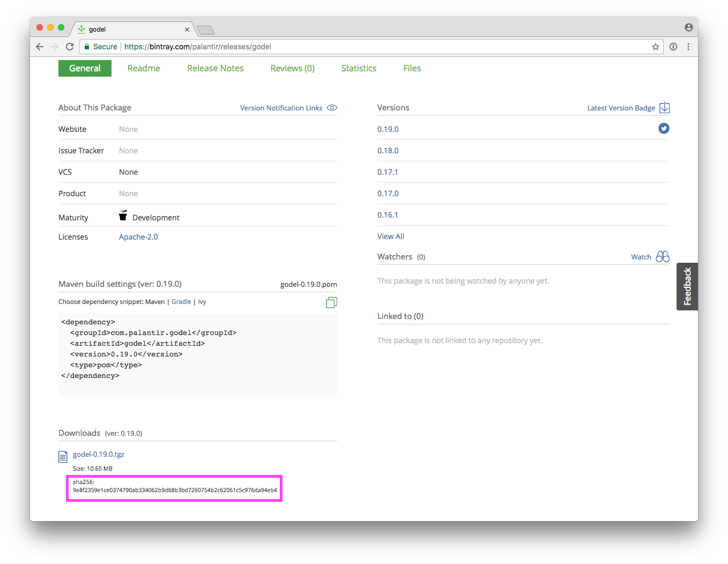The height and width of the screenshot is (564, 728).
Task: Open the Apache-2.0 license link
Action: tap(138, 237)
